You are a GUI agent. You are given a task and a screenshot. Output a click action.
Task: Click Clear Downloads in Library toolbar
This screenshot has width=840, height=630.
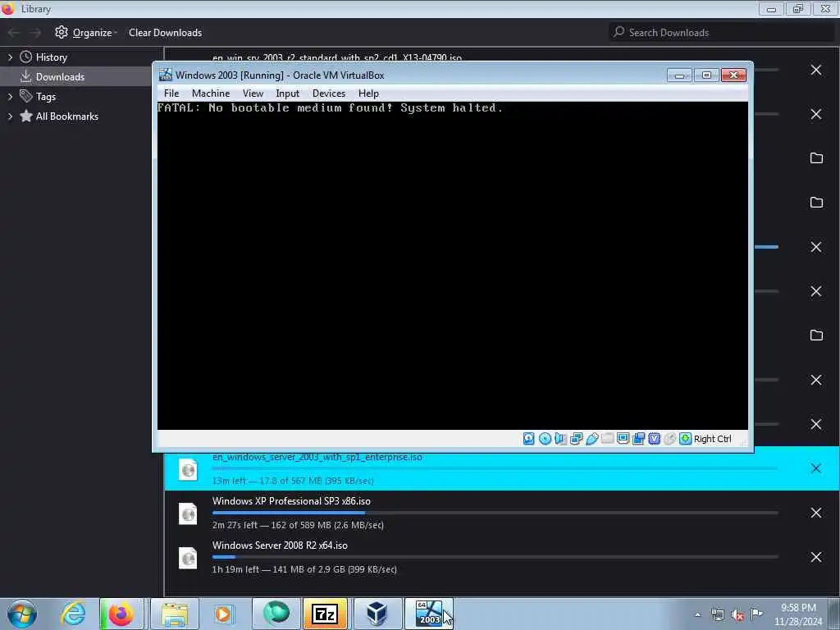point(165,33)
